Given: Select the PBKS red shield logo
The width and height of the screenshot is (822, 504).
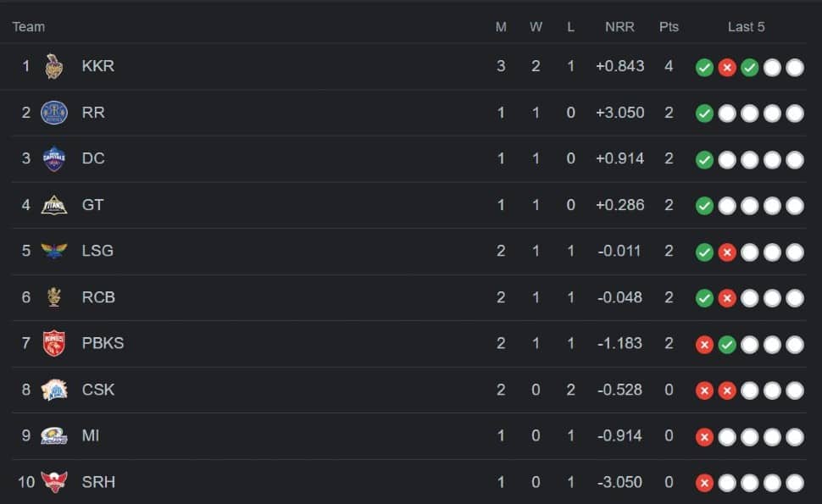Looking at the screenshot, I should (54, 343).
